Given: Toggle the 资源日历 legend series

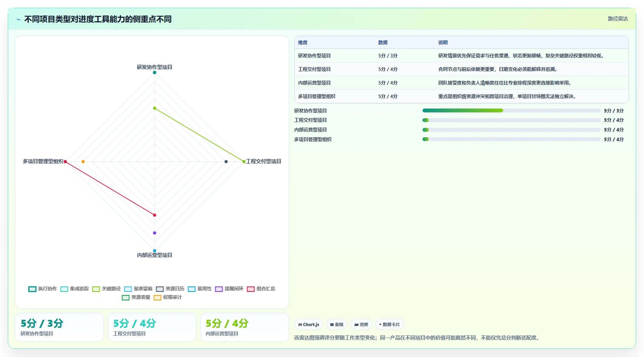Looking at the screenshot, I should point(170,289).
